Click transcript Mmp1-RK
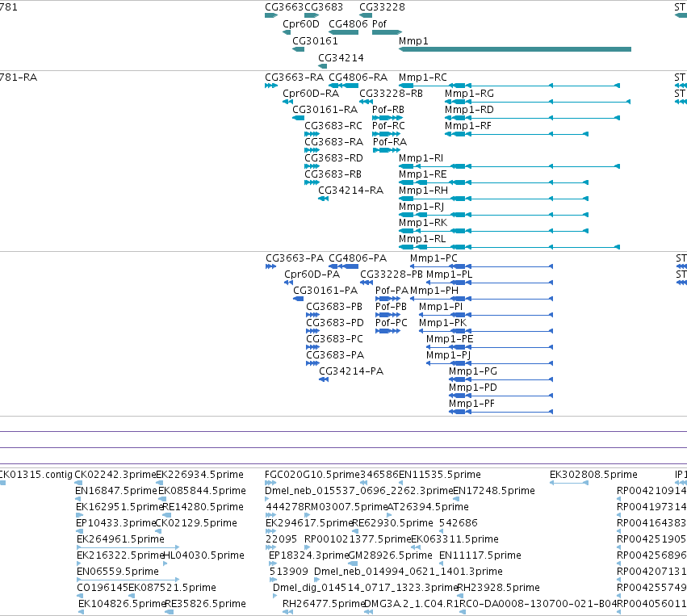Screen dimensions: 687x616 [493, 231]
